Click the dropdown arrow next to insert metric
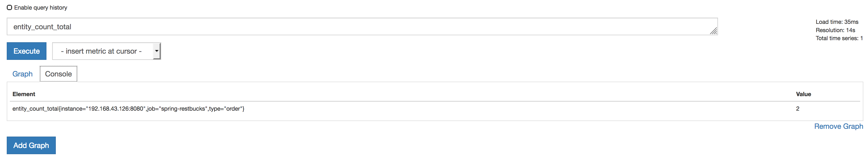The image size is (868, 156). tap(157, 51)
